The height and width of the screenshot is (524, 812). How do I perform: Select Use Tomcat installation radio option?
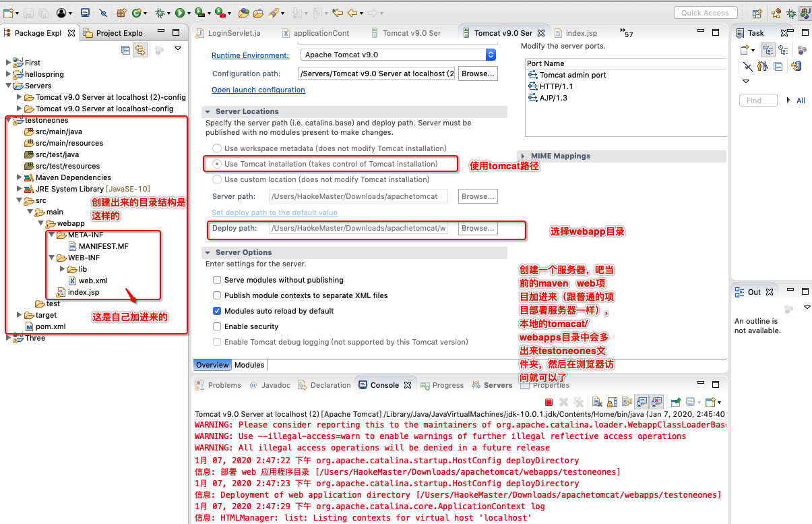click(217, 164)
